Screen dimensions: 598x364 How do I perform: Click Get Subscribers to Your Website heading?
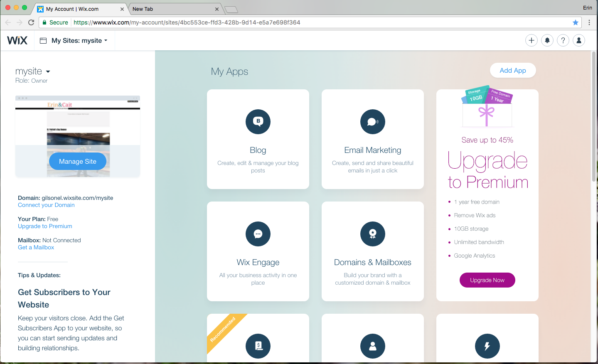coord(64,298)
